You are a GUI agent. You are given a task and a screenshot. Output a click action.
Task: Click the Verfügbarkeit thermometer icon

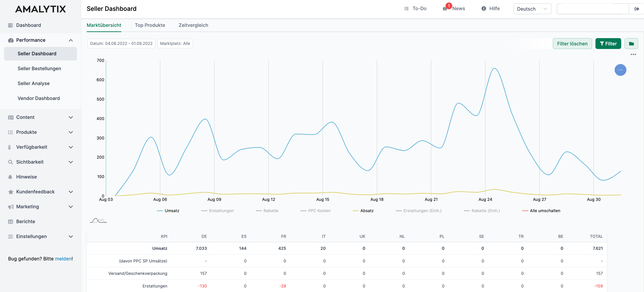click(x=9, y=147)
